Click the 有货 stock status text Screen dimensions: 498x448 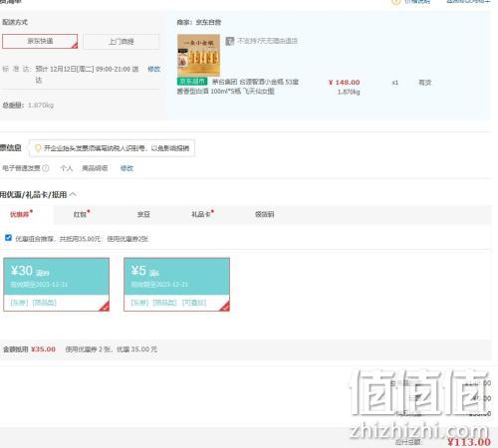424,83
